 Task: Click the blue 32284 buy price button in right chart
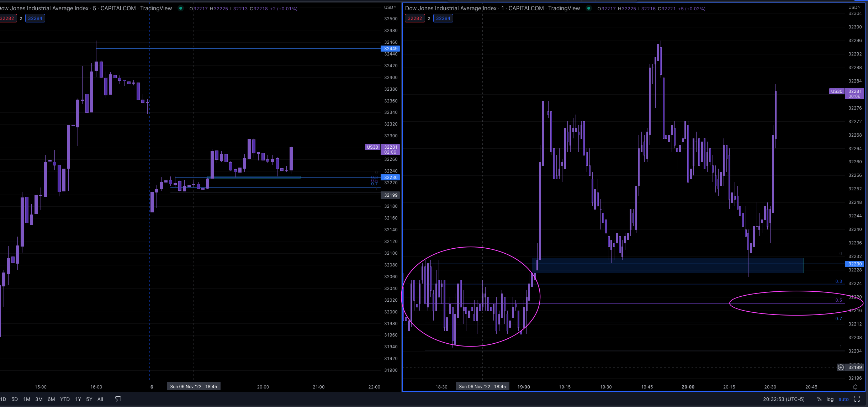[443, 18]
